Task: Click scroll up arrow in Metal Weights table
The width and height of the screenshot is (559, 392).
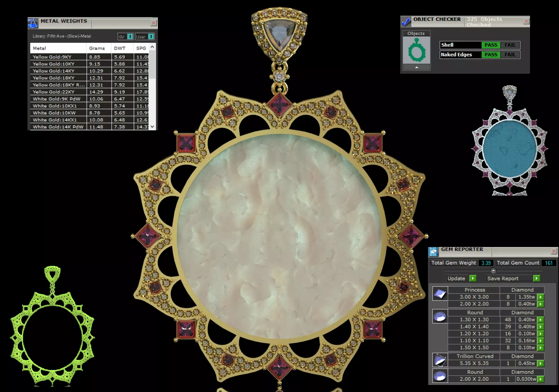Action: click(x=152, y=47)
